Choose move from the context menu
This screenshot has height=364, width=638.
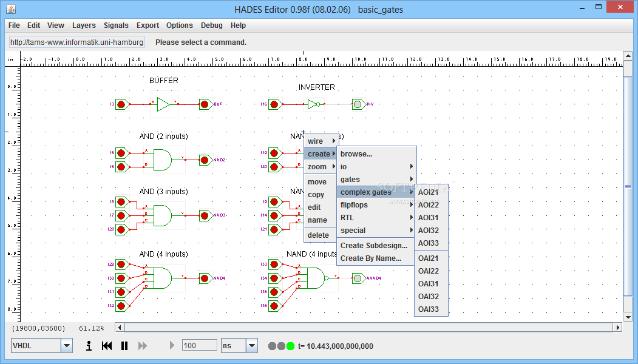(322, 182)
